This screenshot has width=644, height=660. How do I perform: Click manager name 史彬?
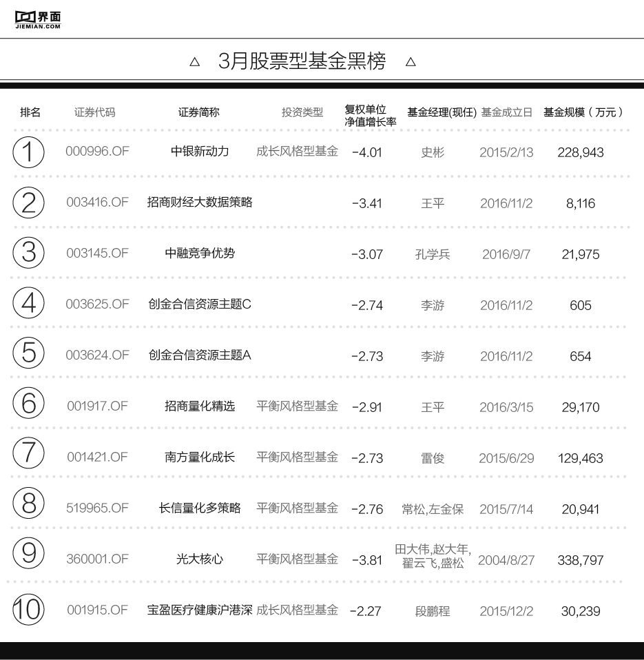(433, 152)
